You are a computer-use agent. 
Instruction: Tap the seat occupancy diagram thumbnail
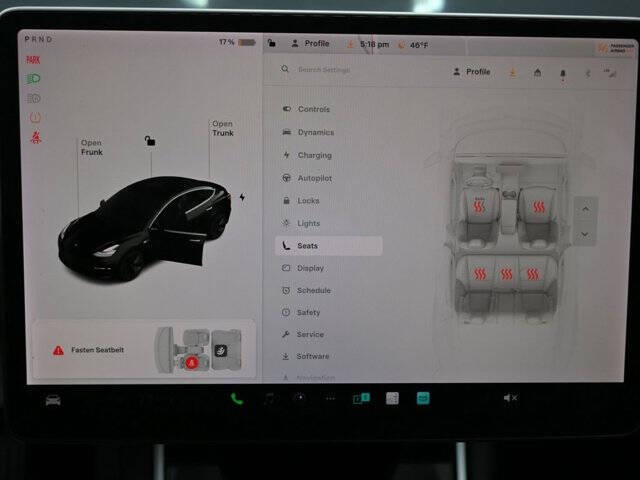[x=198, y=351]
